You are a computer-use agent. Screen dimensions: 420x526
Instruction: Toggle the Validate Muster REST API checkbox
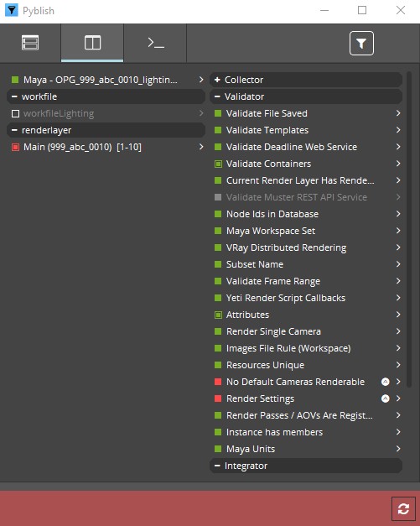(x=218, y=197)
